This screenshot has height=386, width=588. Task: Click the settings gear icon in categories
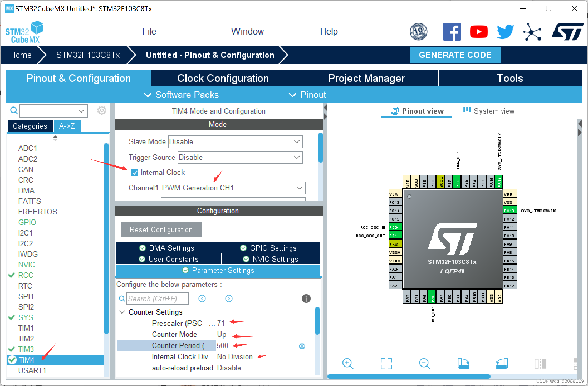coord(102,110)
